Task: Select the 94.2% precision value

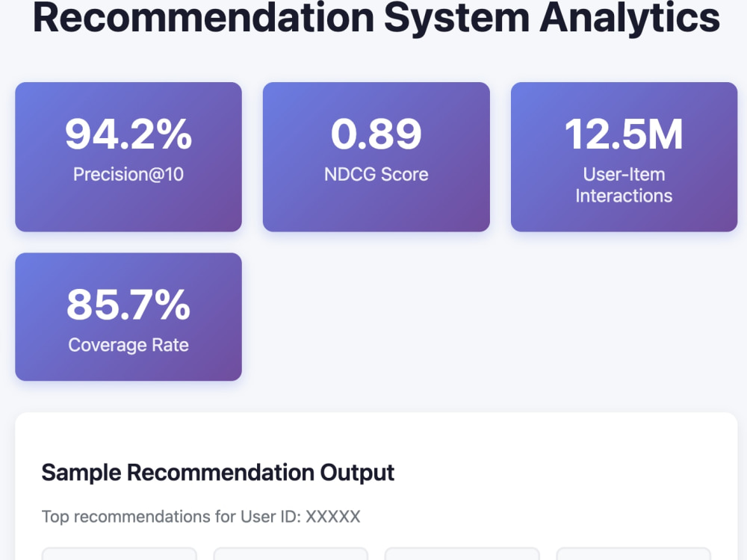Action: tap(128, 134)
